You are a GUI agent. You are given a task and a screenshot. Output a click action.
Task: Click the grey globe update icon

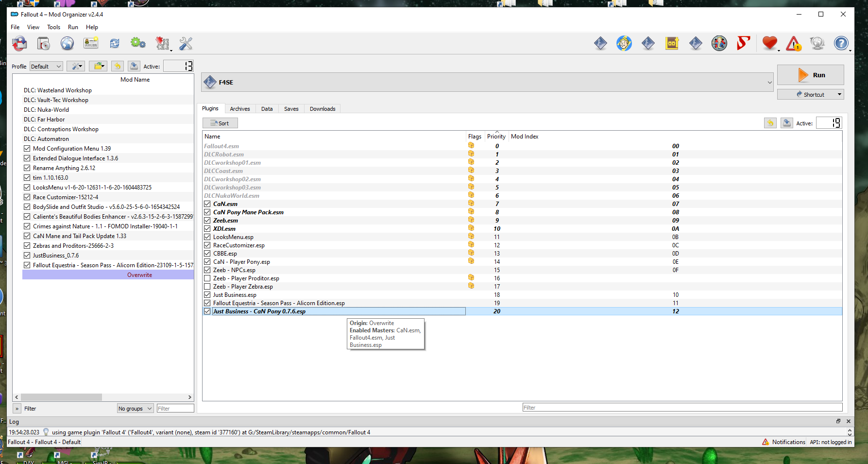(817, 44)
